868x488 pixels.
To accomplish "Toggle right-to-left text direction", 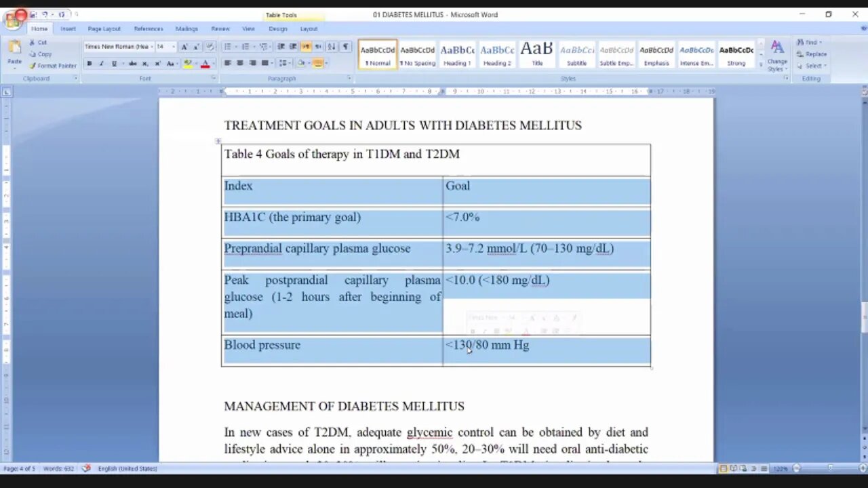I will pos(318,47).
